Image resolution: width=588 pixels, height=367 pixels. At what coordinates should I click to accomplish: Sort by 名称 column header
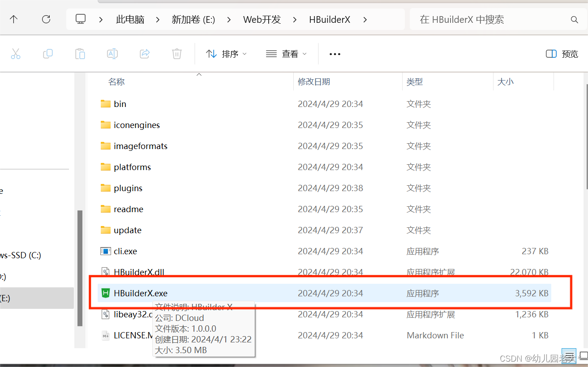(x=116, y=82)
